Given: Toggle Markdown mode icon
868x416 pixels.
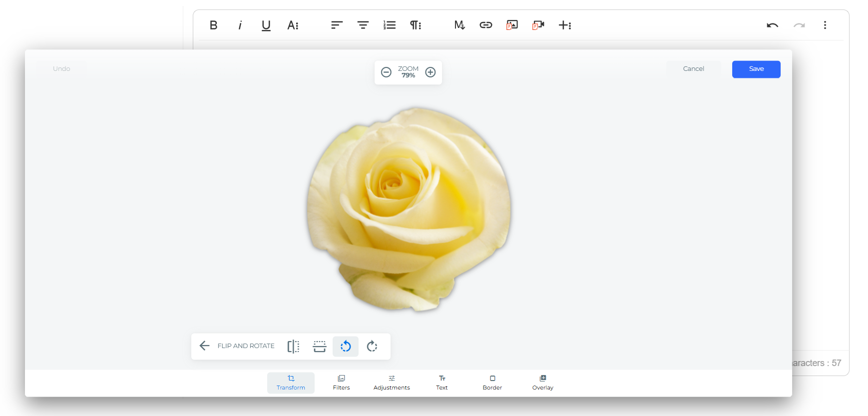Looking at the screenshot, I should point(459,25).
